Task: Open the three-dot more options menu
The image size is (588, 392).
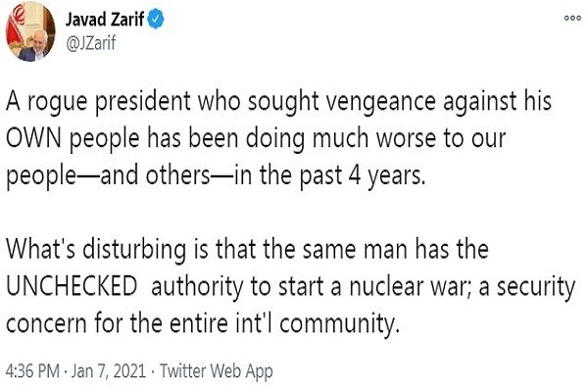Action: pos(572,19)
